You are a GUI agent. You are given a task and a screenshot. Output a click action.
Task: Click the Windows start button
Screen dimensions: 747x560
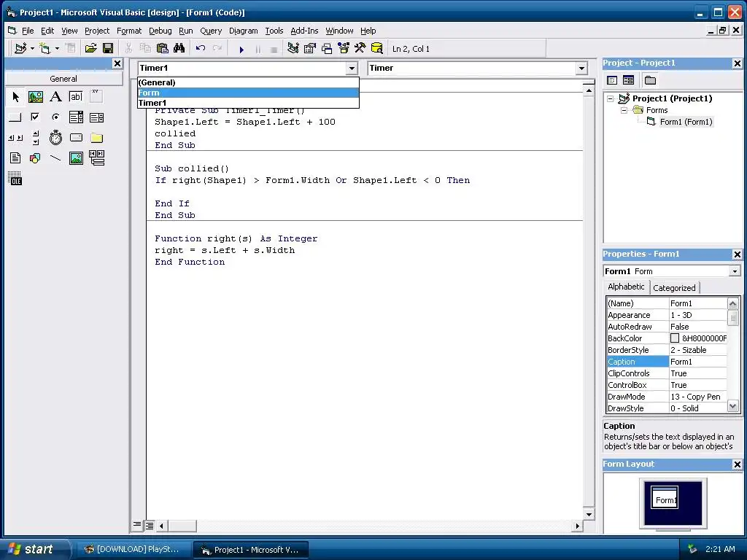[x=35, y=549]
